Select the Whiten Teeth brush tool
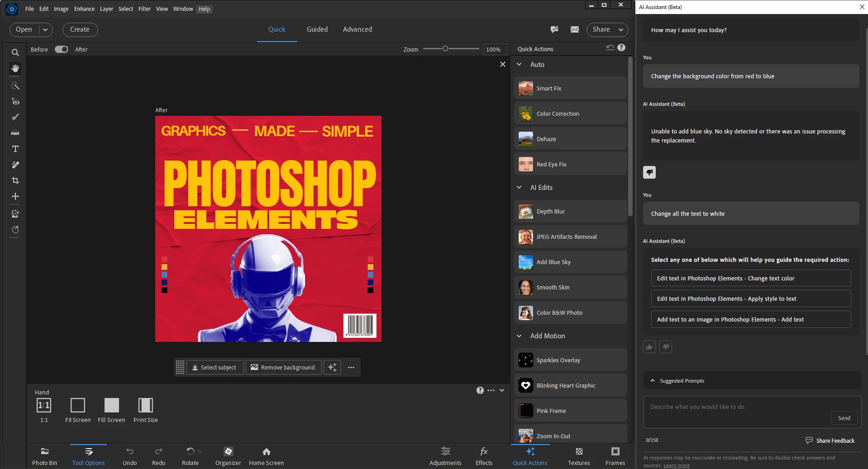868x469 pixels. click(15, 117)
